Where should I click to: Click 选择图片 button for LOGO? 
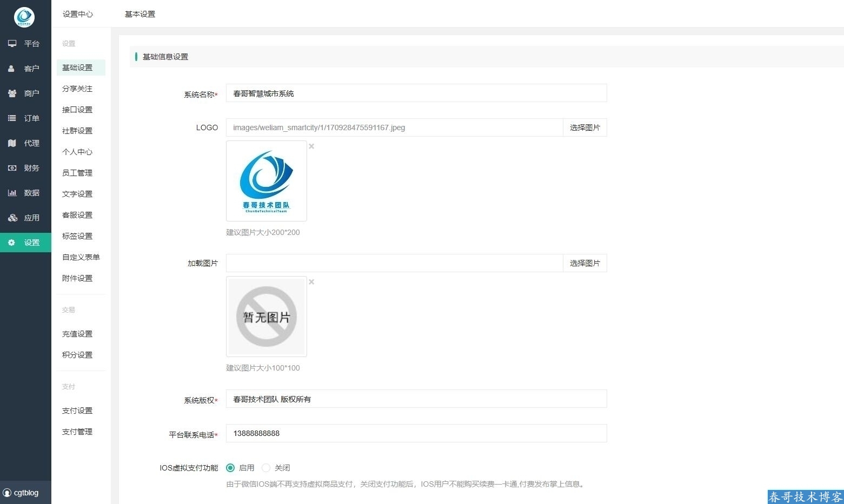click(x=584, y=127)
